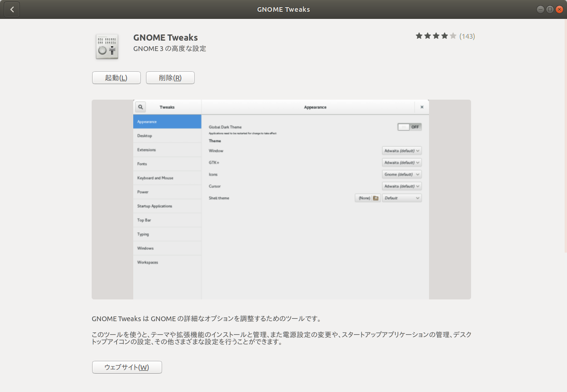Click the close X in the Tweaks preview window
This screenshot has width=567, height=392.
click(421, 107)
